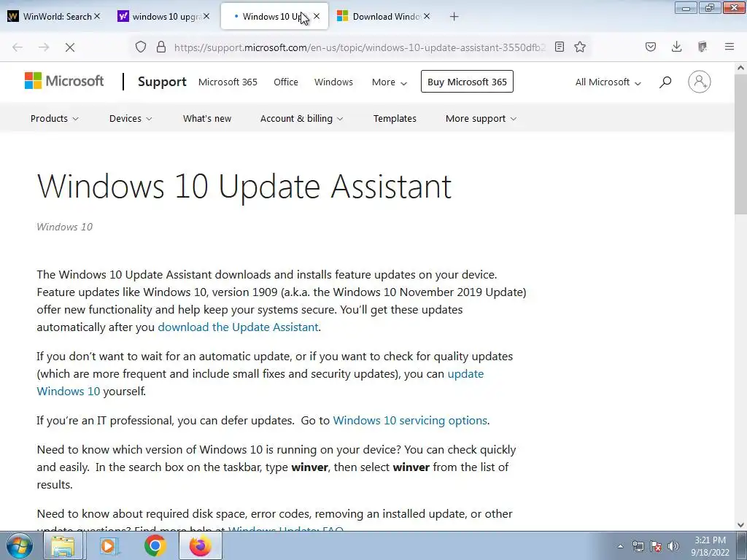
Task: Click the scrollbar up arrow
Action: point(741,68)
